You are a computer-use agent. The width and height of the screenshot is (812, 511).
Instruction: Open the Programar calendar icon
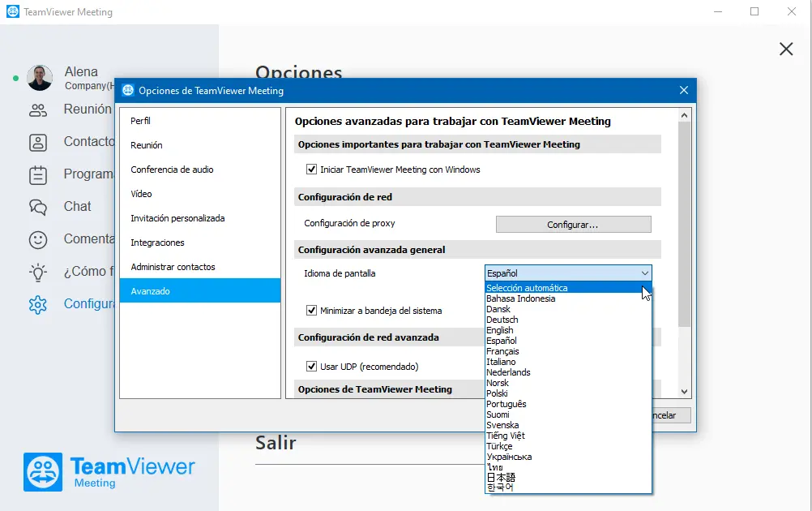tap(38, 175)
